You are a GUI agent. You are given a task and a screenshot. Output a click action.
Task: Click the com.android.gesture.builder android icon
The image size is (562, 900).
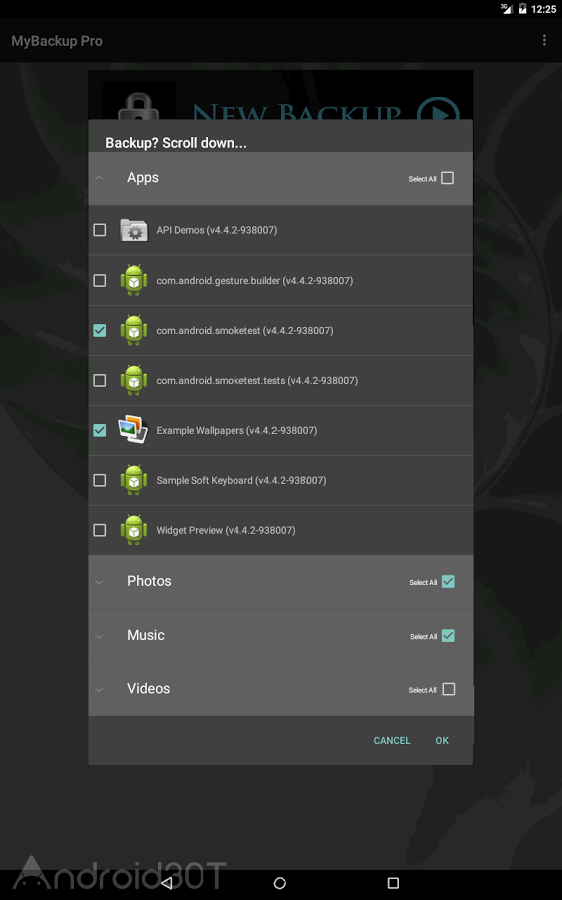(134, 280)
